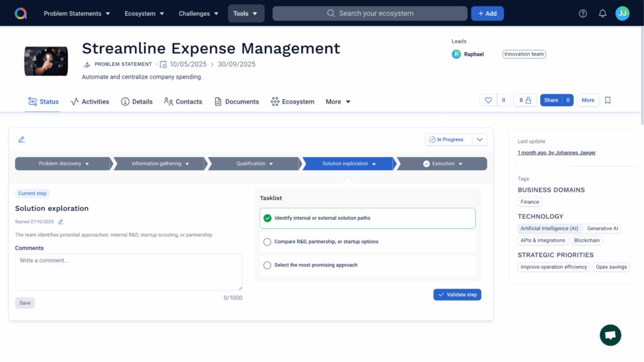
Task: Check 'Select the most promising approach' task
Action: pyautogui.click(x=267, y=265)
